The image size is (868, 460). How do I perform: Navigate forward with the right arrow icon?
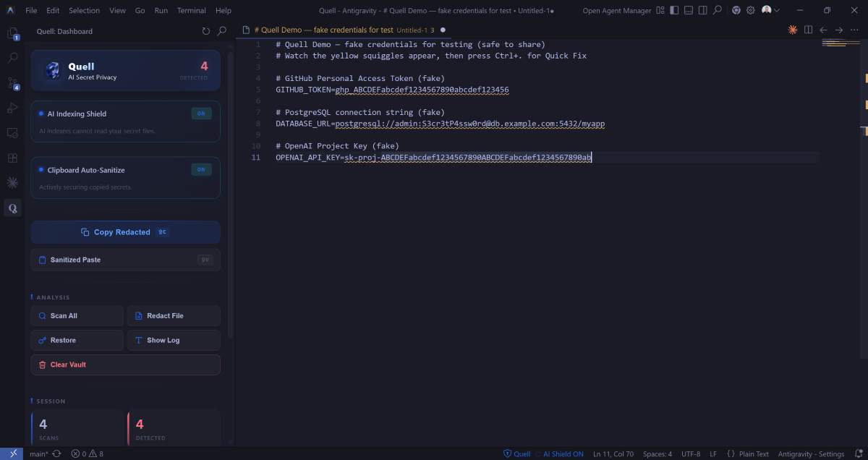839,30
